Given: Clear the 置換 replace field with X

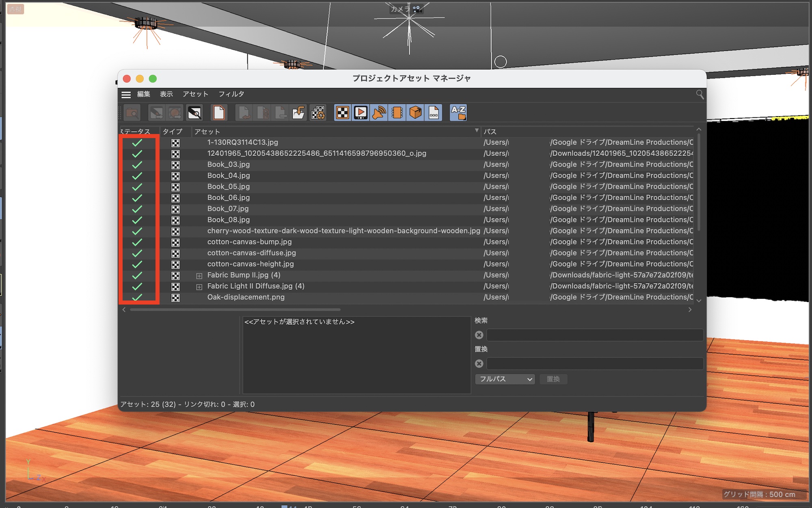Looking at the screenshot, I should [x=479, y=363].
